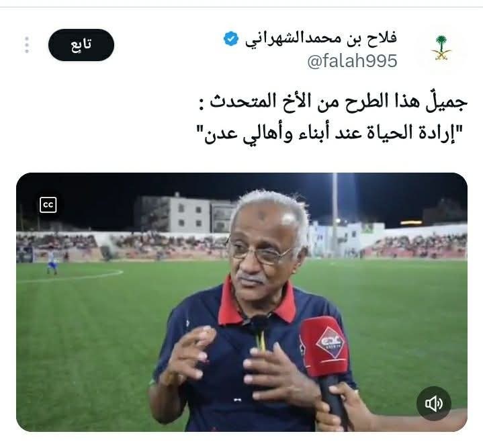The height and width of the screenshot is (448, 483).
Task: Open profile name فلاح بن محمدالشهراني
Action: tap(321, 39)
